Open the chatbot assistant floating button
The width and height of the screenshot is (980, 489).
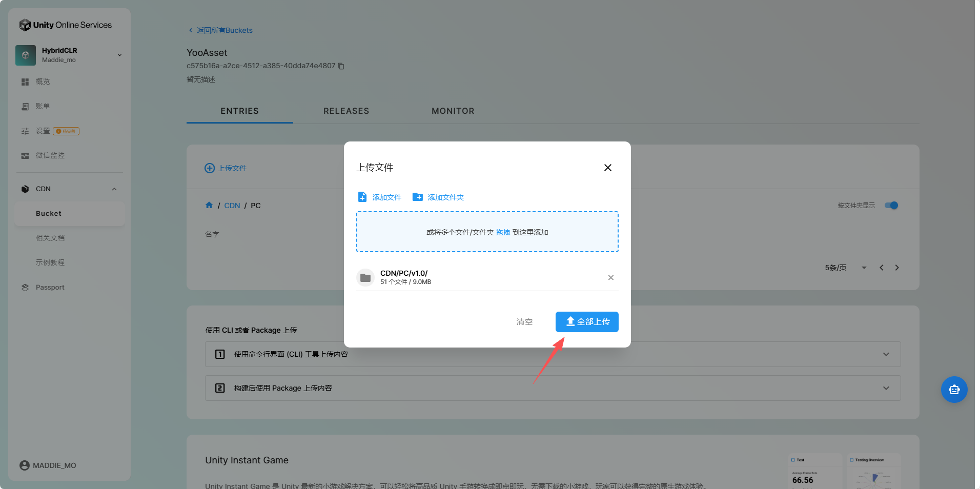pyautogui.click(x=954, y=390)
